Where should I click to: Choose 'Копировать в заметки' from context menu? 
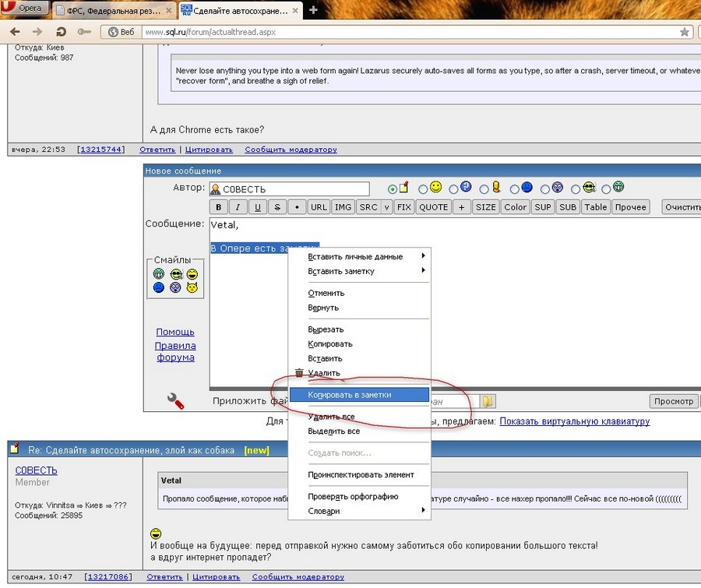pos(350,395)
